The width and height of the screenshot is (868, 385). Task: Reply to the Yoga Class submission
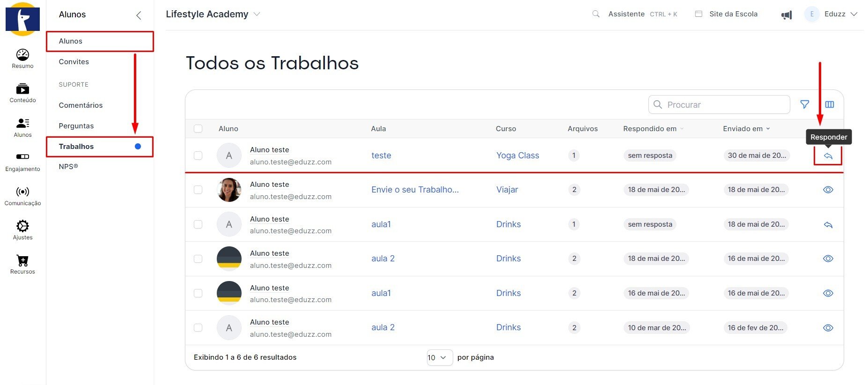(x=828, y=156)
